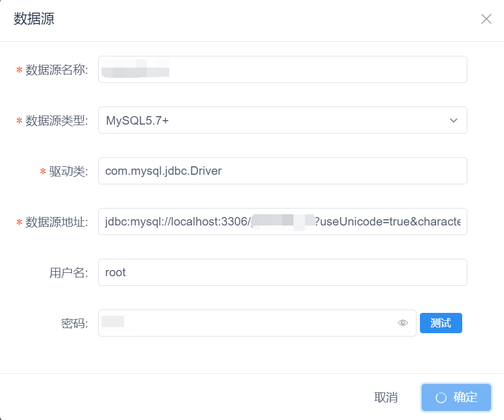Click the 密码 password input field
The height and width of the screenshot is (420, 504).
click(x=257, y=323)
